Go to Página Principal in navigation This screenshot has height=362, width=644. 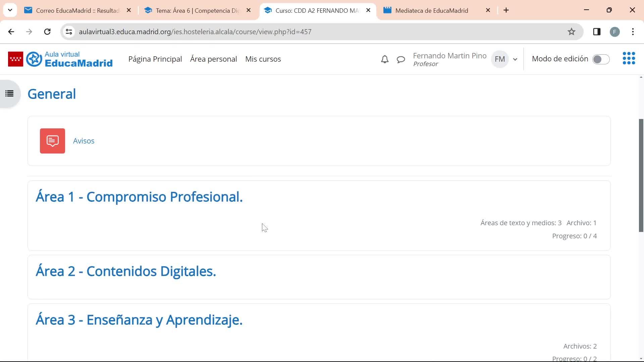(155, 59)
